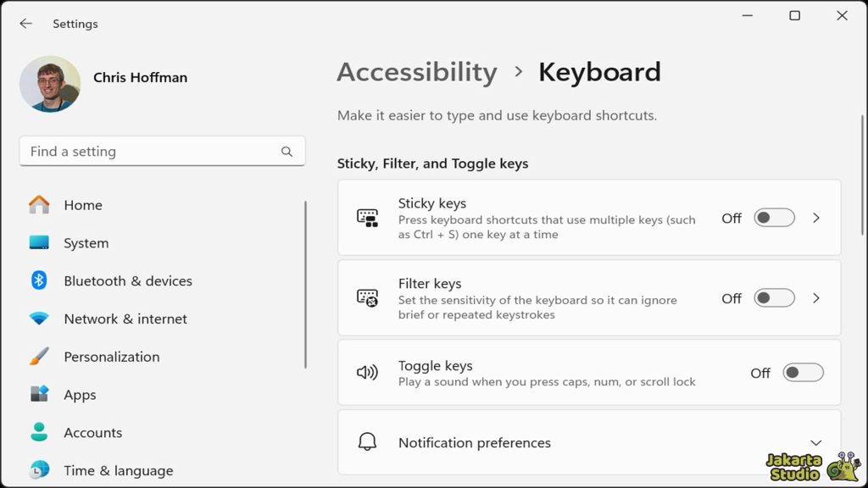Click the Personalization paintbrush icon
Image resolution: width=868 pixels, height=488 pixels.
39,357
